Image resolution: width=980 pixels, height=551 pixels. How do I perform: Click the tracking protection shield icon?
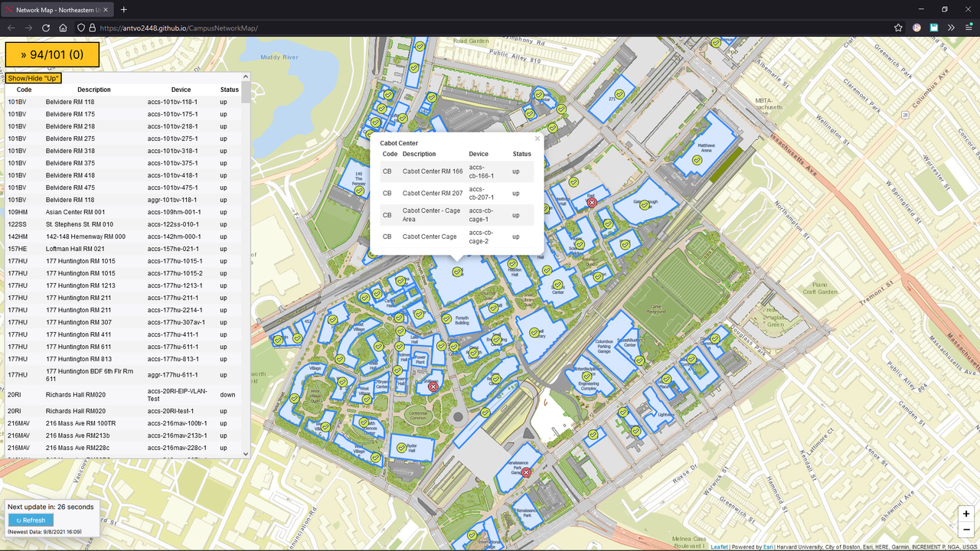click(83, 28)
